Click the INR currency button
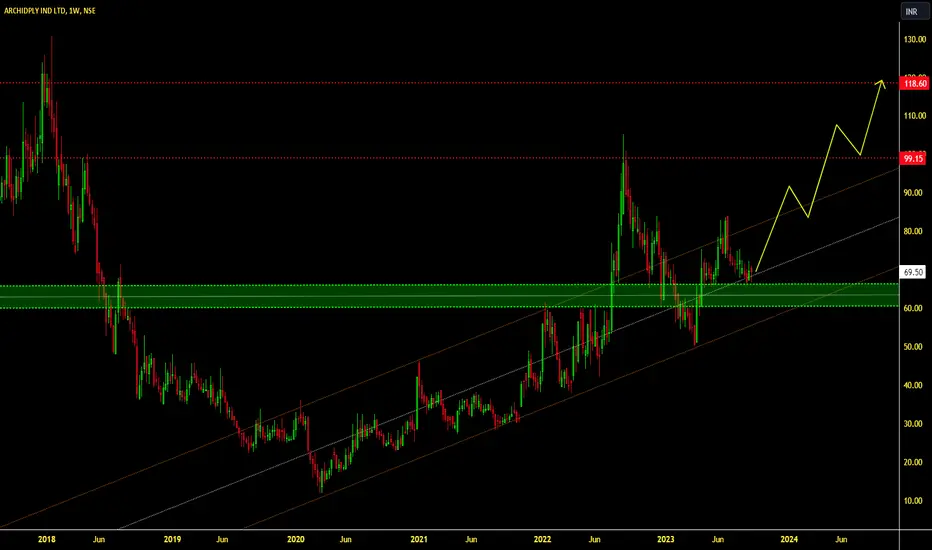 (x=914, y=11)
